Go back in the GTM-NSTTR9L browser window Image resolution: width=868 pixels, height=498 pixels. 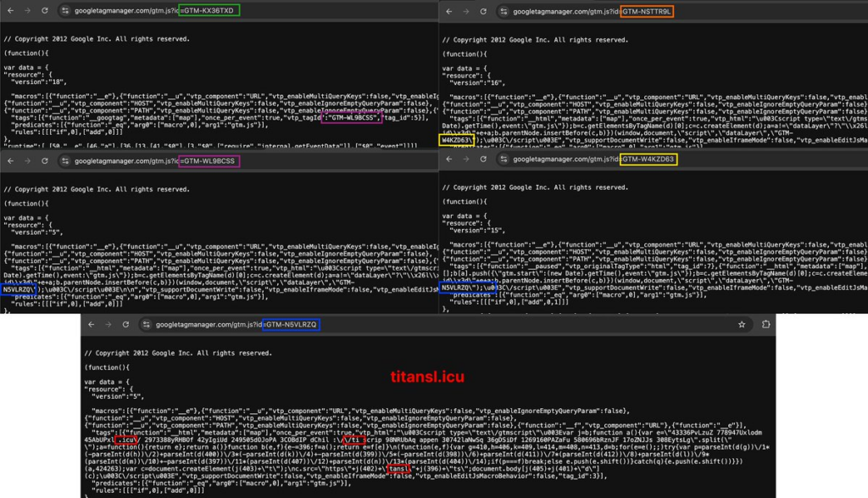tap(449, 12)
